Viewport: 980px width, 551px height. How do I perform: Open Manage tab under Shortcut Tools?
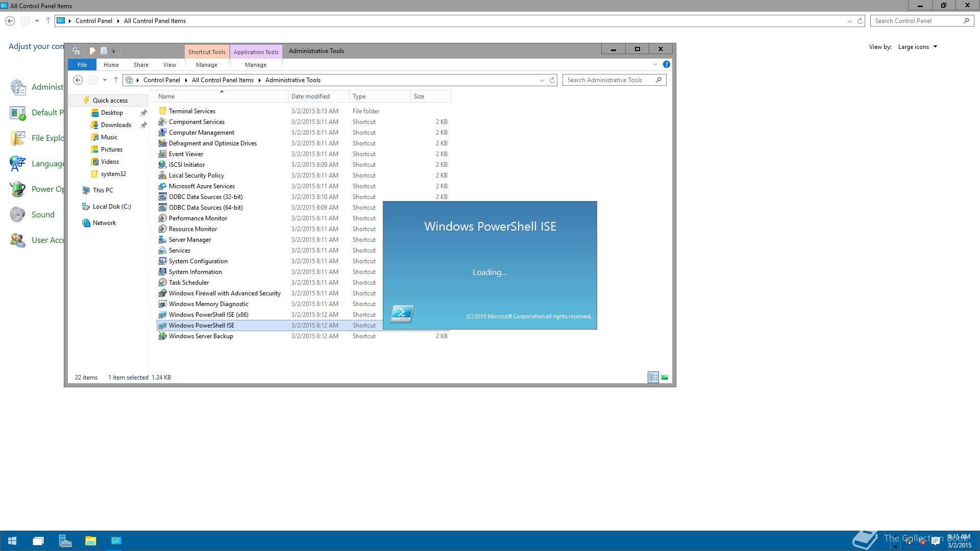click(x=207, y=65)
